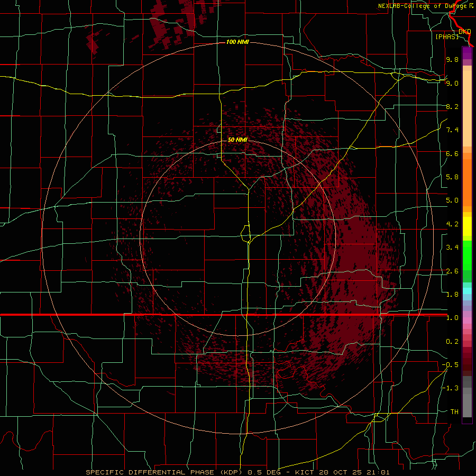Screen dimensions: 476x476
Task: Pick the pale peach segment of the color bar
Action: tap(467, 108)
